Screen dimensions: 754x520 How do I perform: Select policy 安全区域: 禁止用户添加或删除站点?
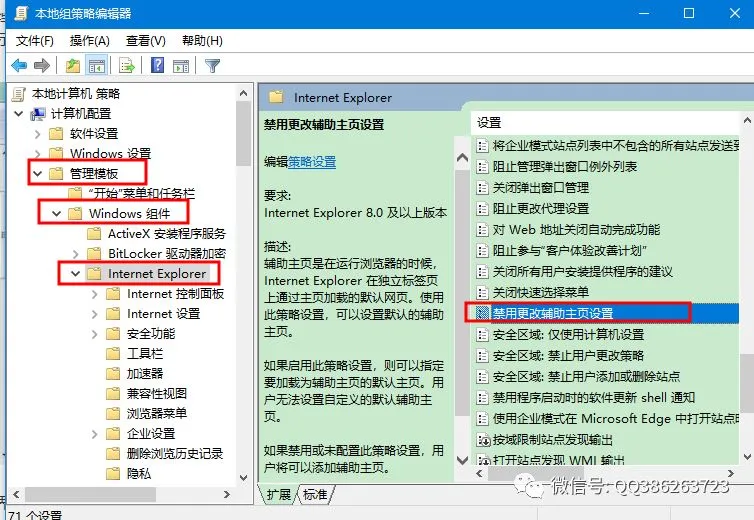pos(586,377)
